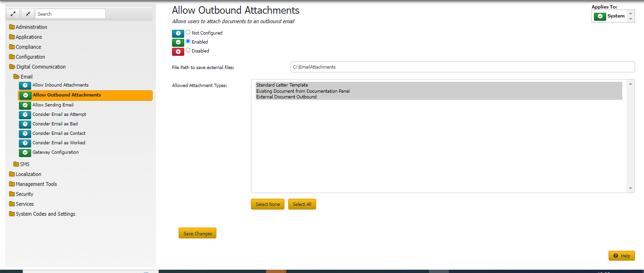Click the blue question-mark icon beside Not Configured
This screenshot has height=273, width=644.
click(178, 33)
